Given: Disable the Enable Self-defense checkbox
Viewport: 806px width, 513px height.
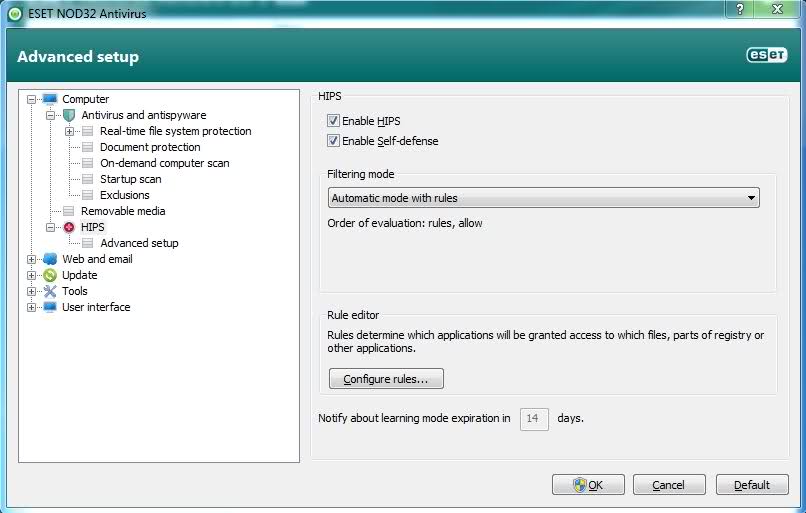Looking at the screenshot, I should (334, 141).
